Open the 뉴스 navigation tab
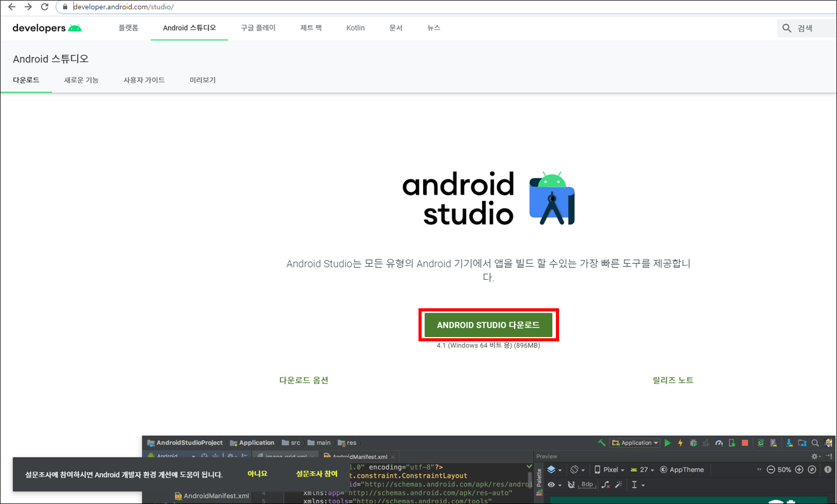The image size is (837, 504). (433, 28)
